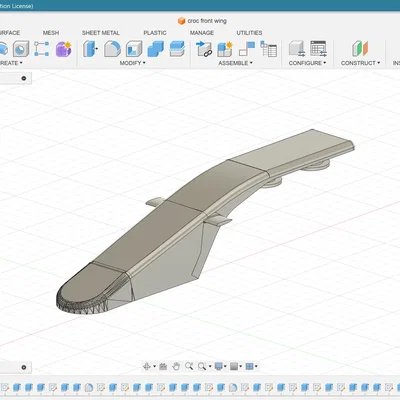Switch to the SHEET METAL tab
The width and height of the screenshot is (400, 400).
point(101,33)
